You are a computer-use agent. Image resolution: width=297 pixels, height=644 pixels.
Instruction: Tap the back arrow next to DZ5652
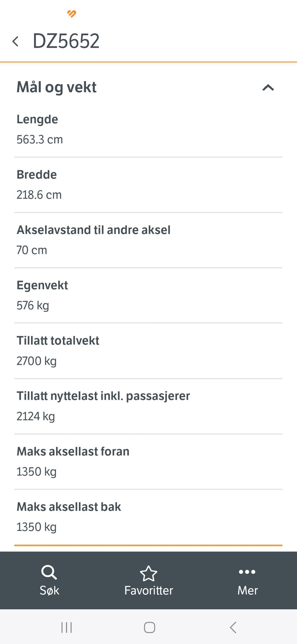(x=15, y=41)
